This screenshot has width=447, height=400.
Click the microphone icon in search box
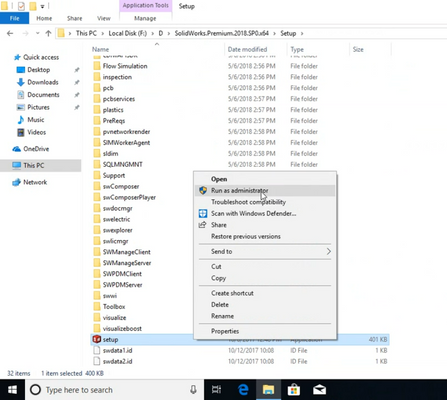193,390
